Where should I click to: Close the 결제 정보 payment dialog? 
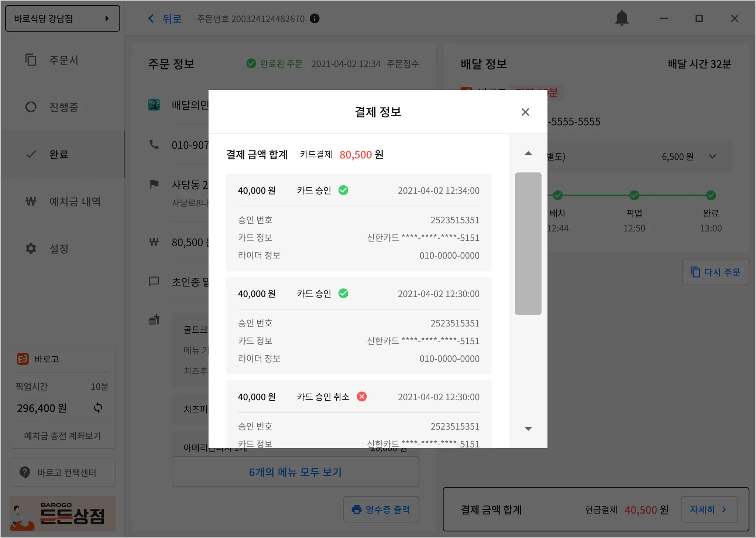coord(525,112)
